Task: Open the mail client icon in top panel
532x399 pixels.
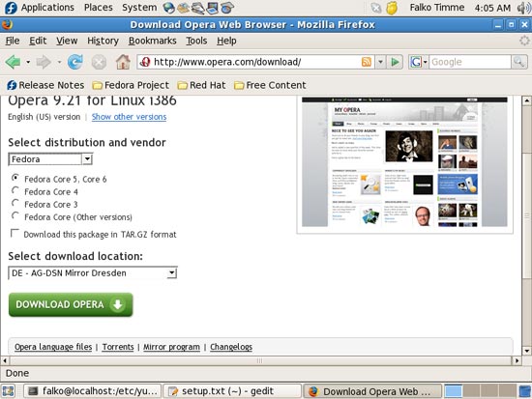Action: pos(184,8)
